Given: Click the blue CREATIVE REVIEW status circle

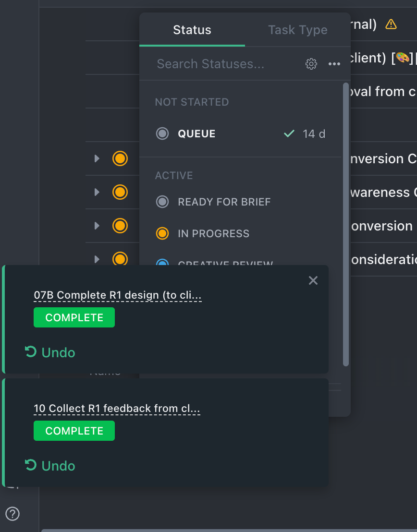Looking at the screenshot, I should pyautogui.click(x=162, y=262).
